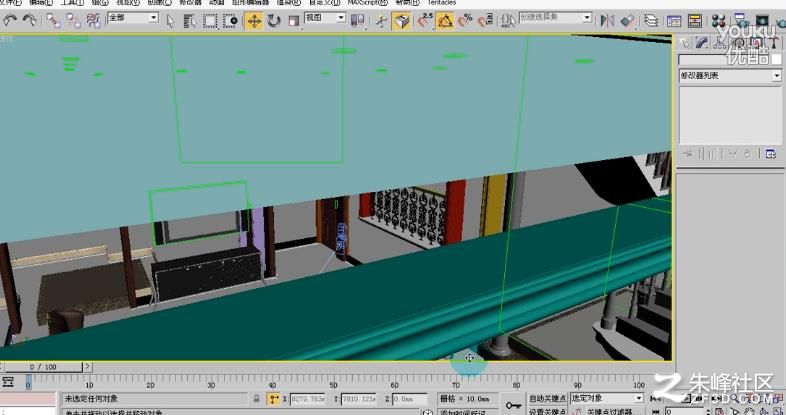The height and width of the screenshot is (415, 786).
Task: Click the 自动关键点 Auto Key button
Action: 548,398
